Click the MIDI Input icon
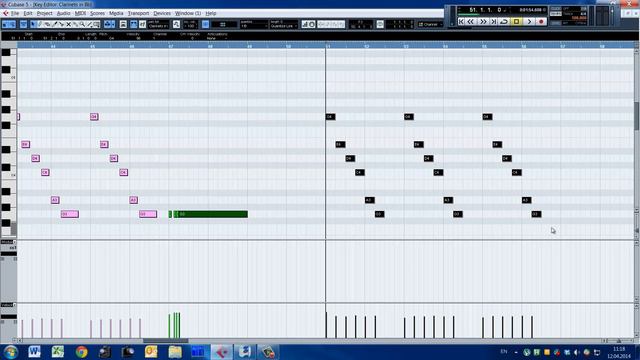The height and width of the screenshot is (360, 640). [x=312, y=24]
